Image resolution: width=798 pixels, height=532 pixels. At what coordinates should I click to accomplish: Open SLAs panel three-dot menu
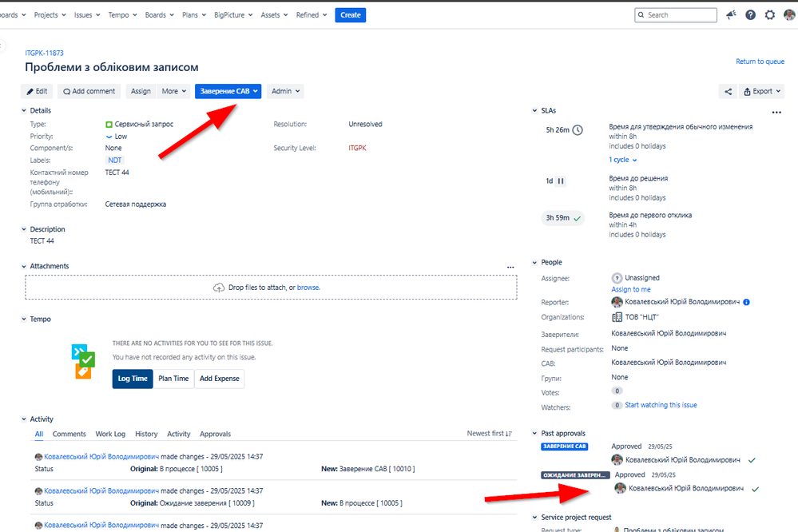coord(776,112)
